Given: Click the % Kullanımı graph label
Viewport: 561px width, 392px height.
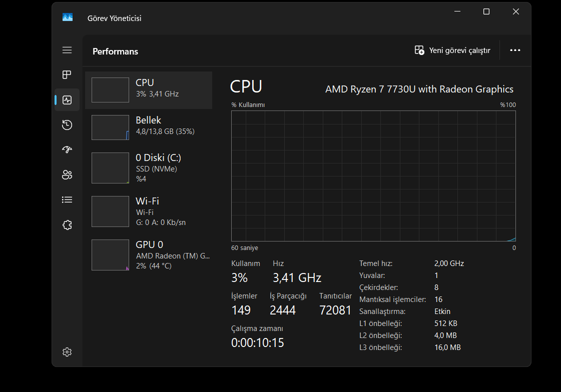Looking at the screenshot, I should pos(248,104).
